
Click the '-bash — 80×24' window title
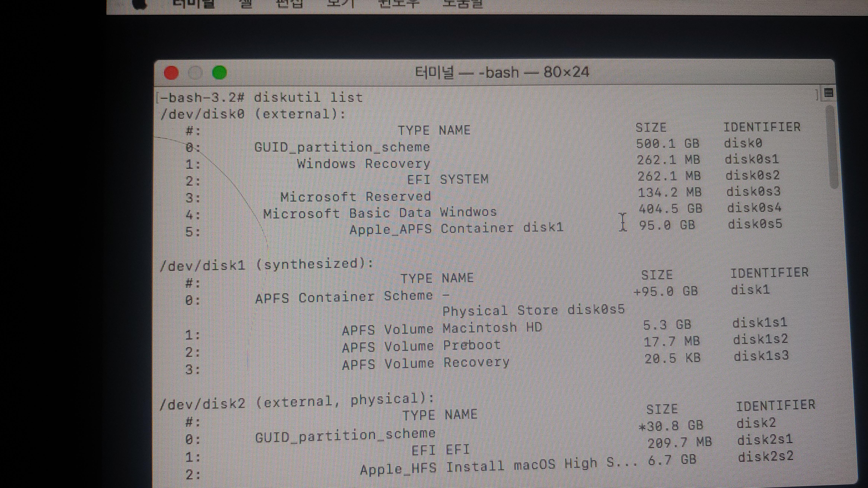point(502,72)
